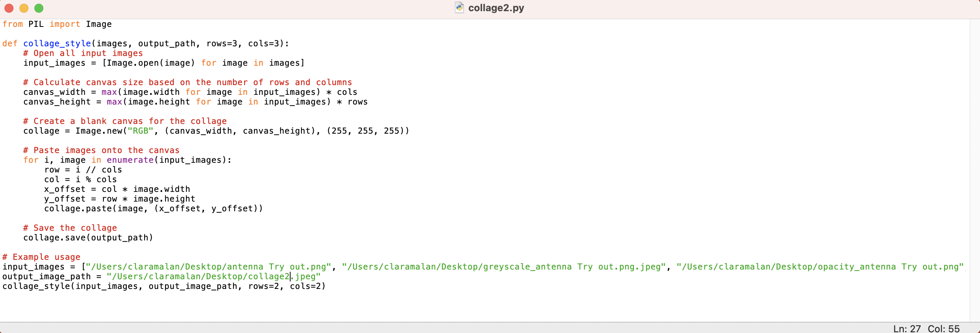Click the '# Example usage' comment
Screen dimensions: 980x333
click(41, 257)
